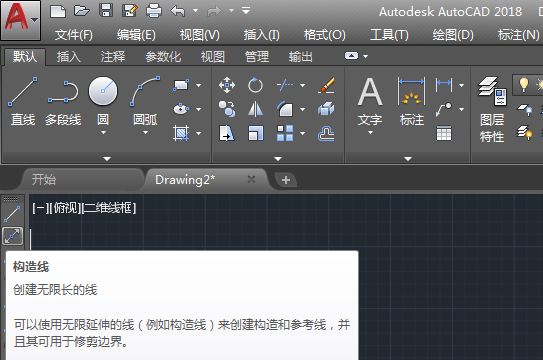Switch to the 输出 ribbon tab
Image resolution: width=543 pixels, height=360 pixels.
pyautogui.click(x=301, y=56)
